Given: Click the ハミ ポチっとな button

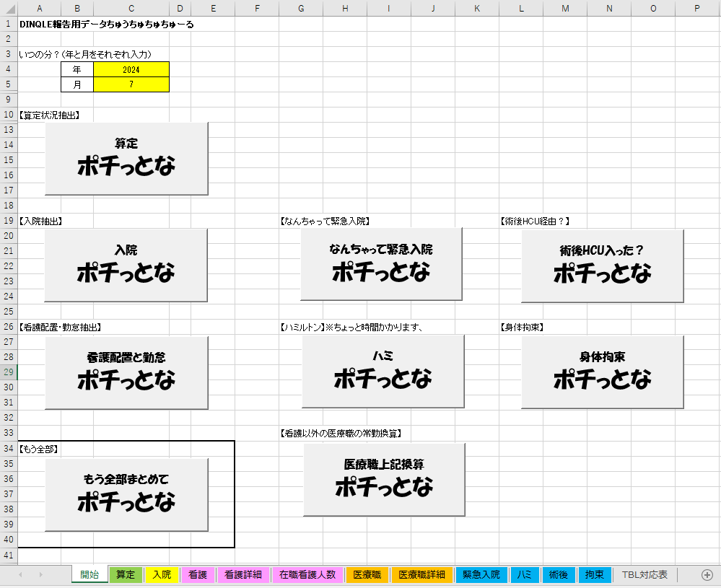Looking at the screenshot, I should click(x=383, y=372).
